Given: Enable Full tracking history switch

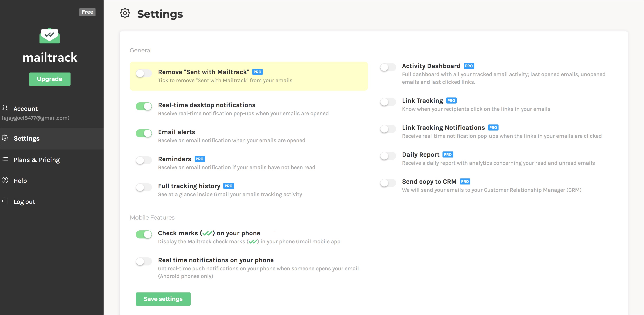Looking at the screenshot, I should point(144,187).
